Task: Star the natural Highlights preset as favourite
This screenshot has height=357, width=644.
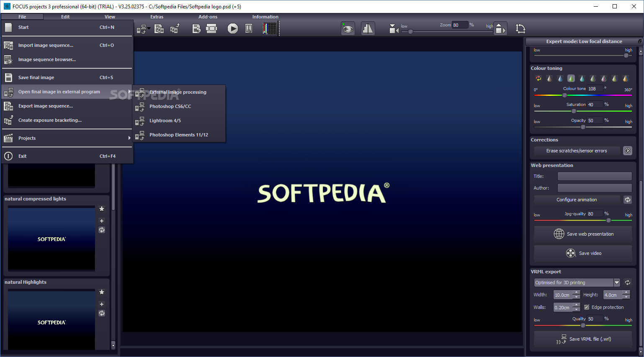Action: click(x=102, y=292)
